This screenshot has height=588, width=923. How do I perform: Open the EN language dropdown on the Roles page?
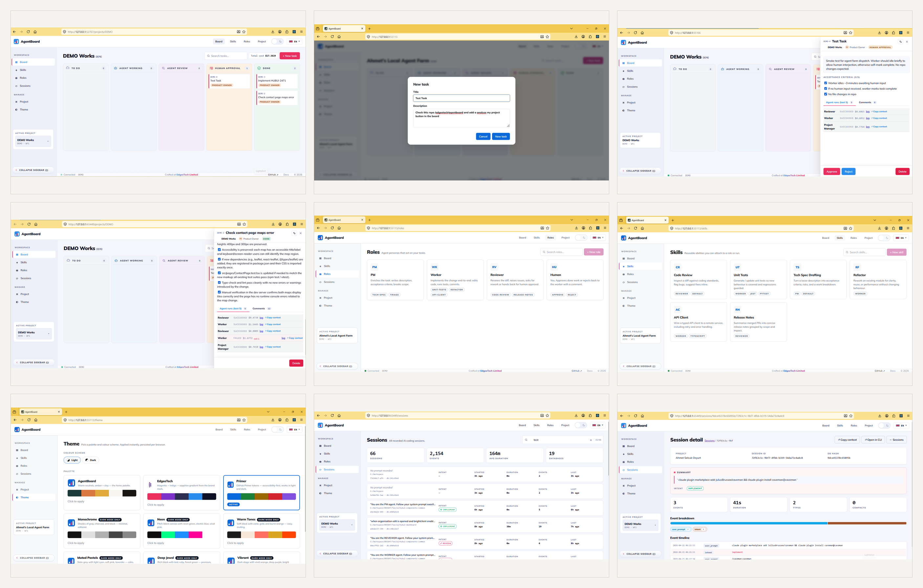coord(598,238)
